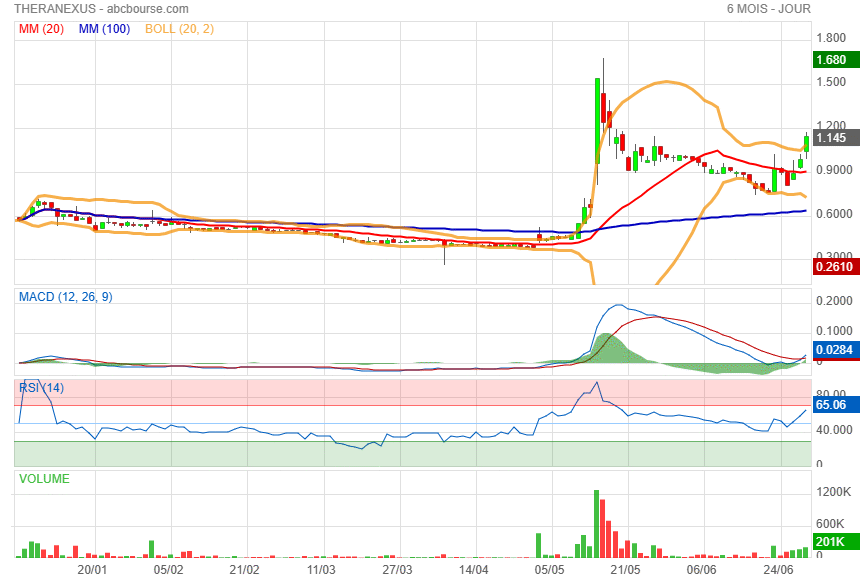Click the MACD (12, 26, 9) indicator label

pos(66,297)
